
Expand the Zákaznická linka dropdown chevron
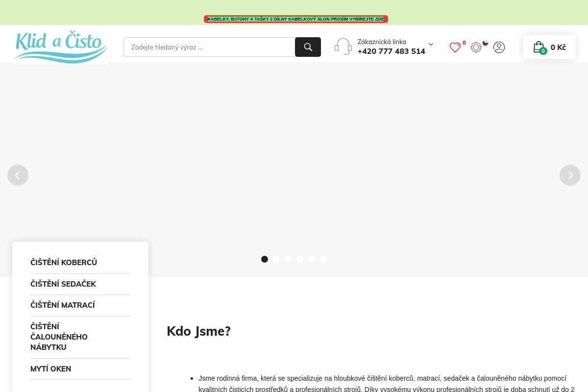(x=431, y=44)
